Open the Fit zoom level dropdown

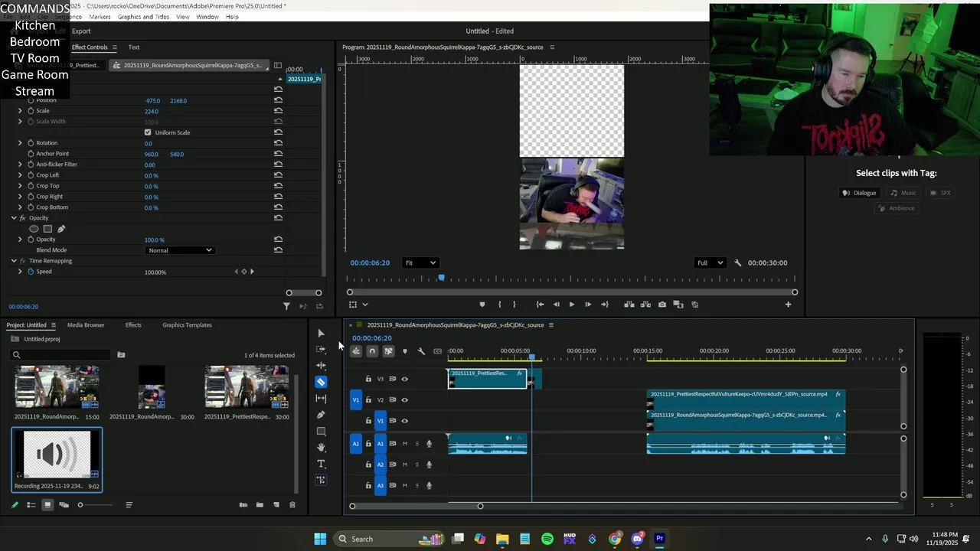[x=420, y=262]
